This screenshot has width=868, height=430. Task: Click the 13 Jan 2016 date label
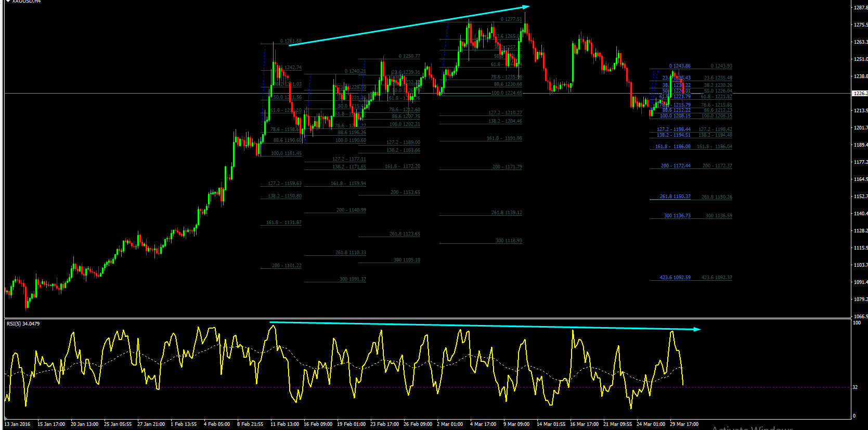[x=17, y=424]
